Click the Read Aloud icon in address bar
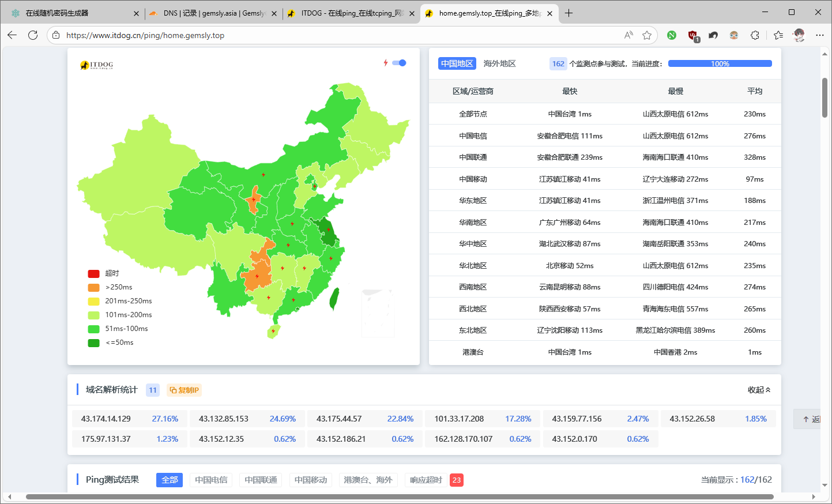This screenshot has height=504, width=832. (x=628, y=35)
